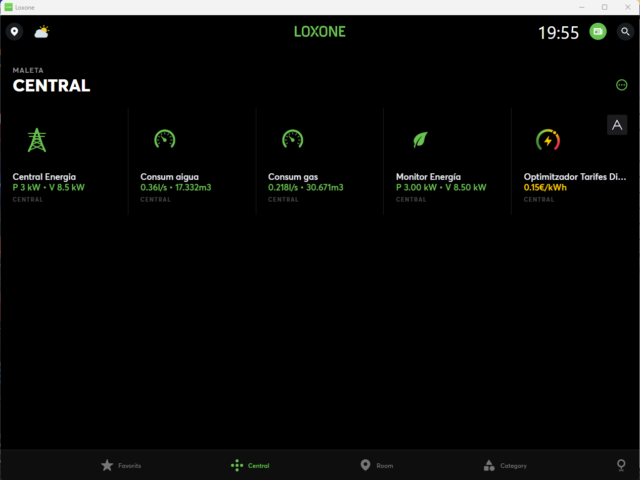
Task: Open the weather cloud and sun icon
Action: tap(42, 32)
